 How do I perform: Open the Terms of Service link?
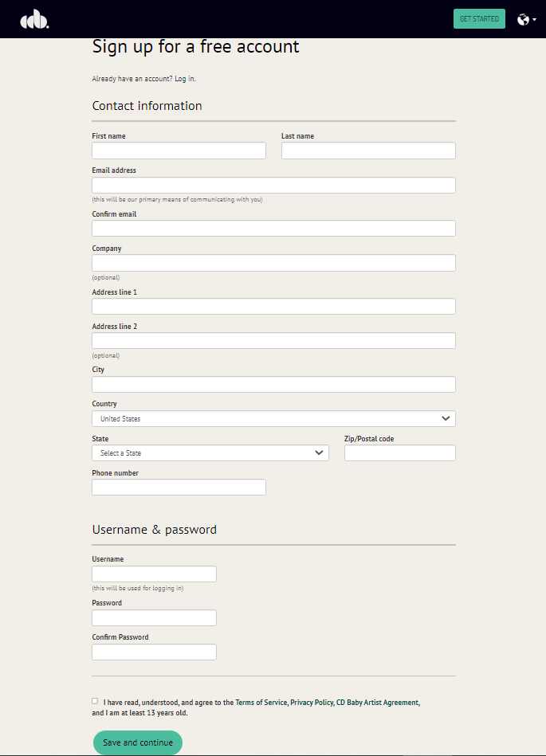tap(261, 703)
